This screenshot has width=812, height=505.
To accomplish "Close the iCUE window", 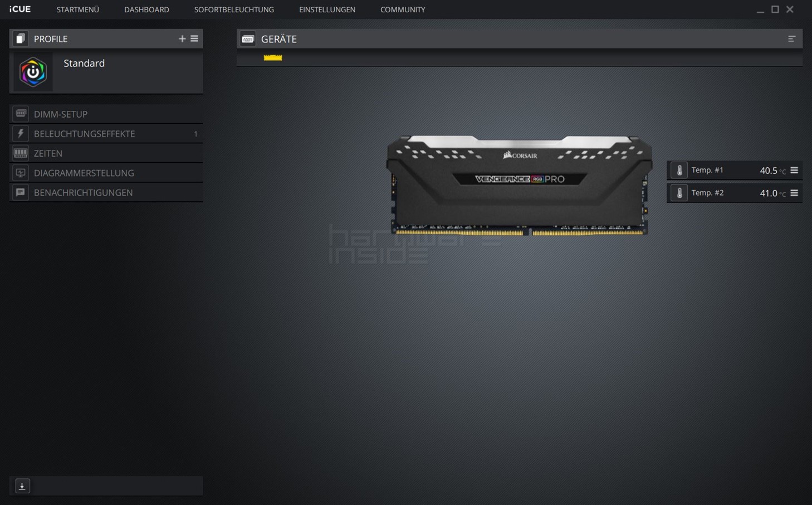I will click(790, 9).
